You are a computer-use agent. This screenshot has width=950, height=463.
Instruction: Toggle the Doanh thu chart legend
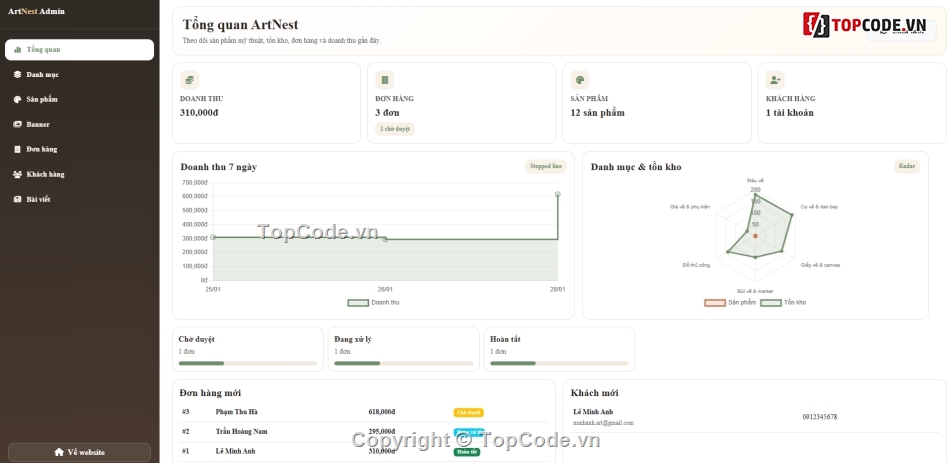tap(373, 302)
